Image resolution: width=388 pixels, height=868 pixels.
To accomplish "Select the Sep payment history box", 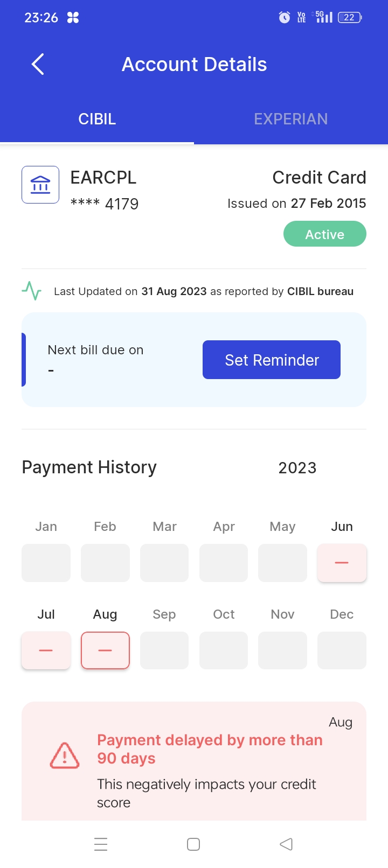I will pos(164,650).
